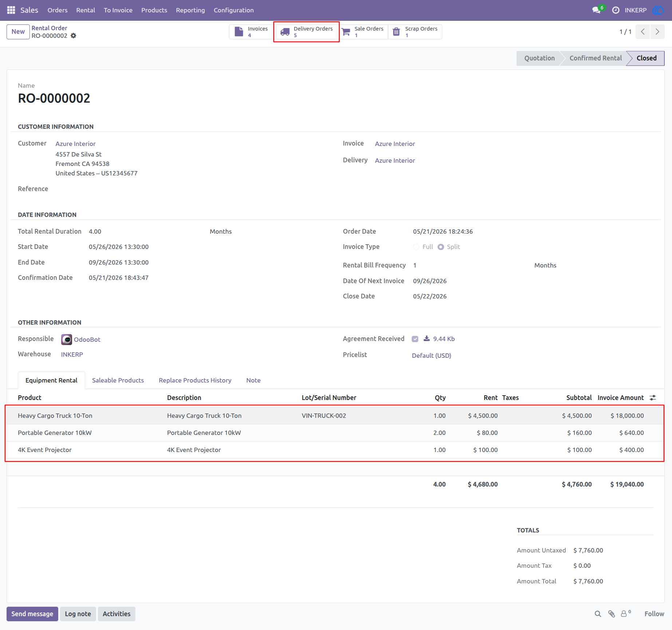Open Default (USD) pricelist link
Viewport: 672px width, 630px height.
pyautogui.click(x=431, y=356)
